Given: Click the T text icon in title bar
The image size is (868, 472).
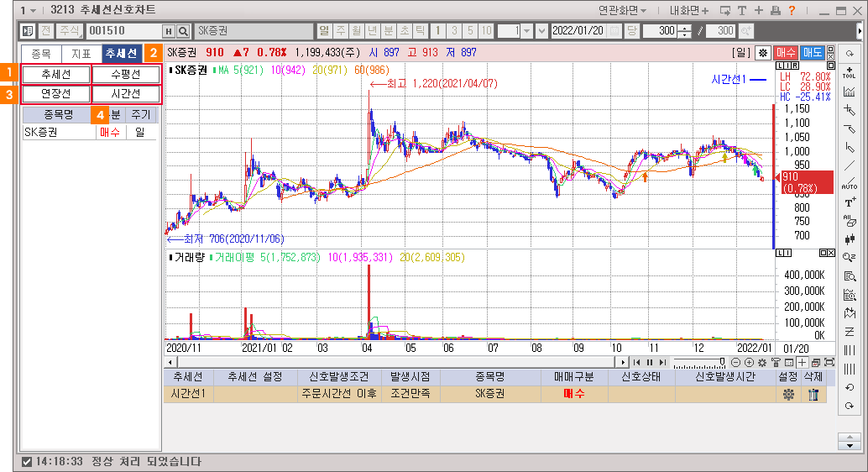Looking at the screenshot, I should (x=742, y=11).
